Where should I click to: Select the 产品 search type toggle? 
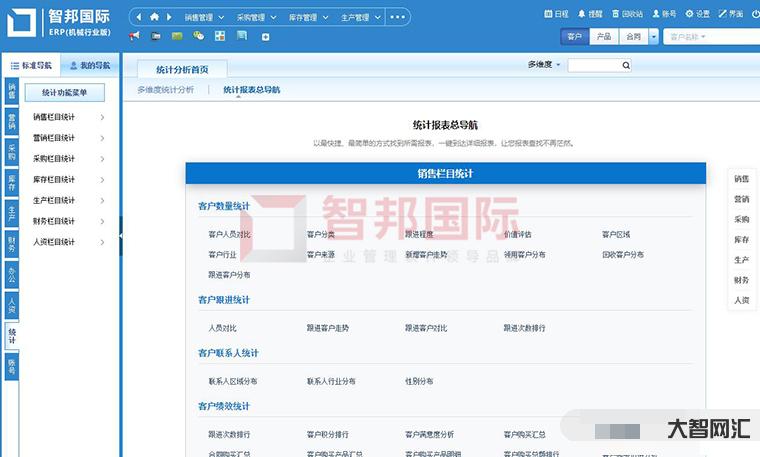[603, 36]
